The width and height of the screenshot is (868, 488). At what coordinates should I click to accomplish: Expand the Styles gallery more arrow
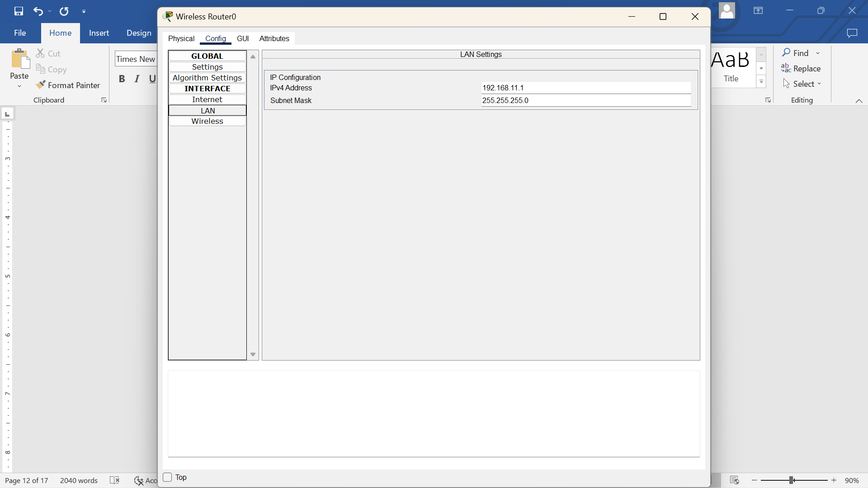pos(761,82)
